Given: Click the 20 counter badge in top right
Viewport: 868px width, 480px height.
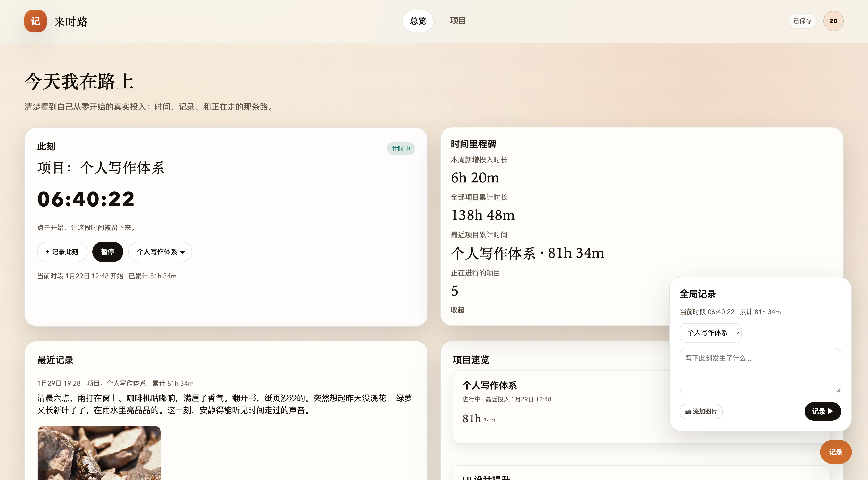Looking at the screenshot, I should click(x=833, y=21).
